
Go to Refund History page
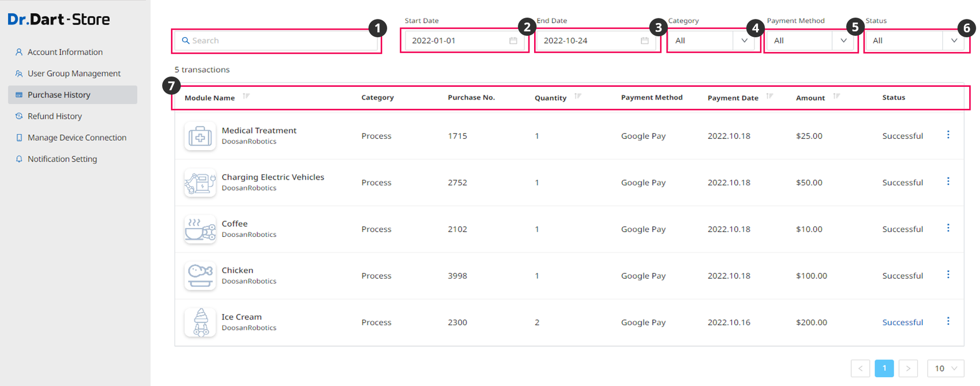[55, 116]
